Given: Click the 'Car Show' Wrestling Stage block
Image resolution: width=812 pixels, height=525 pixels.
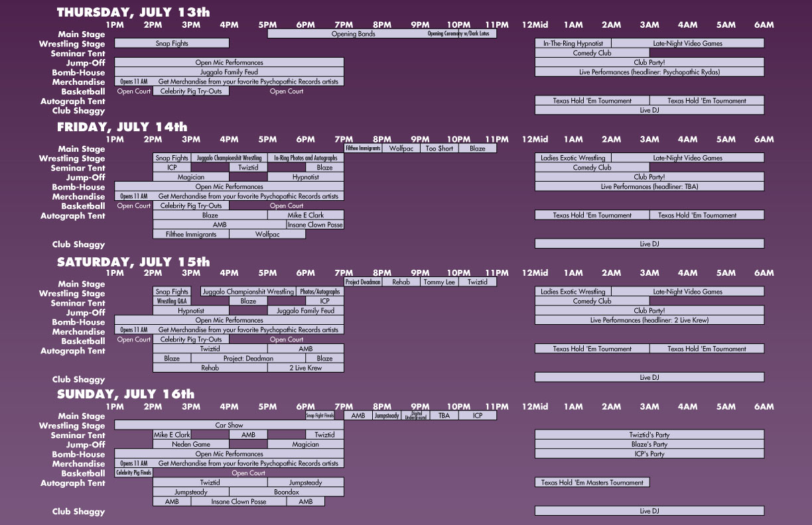Looking at the screenshot, I should tap(230, 425).
